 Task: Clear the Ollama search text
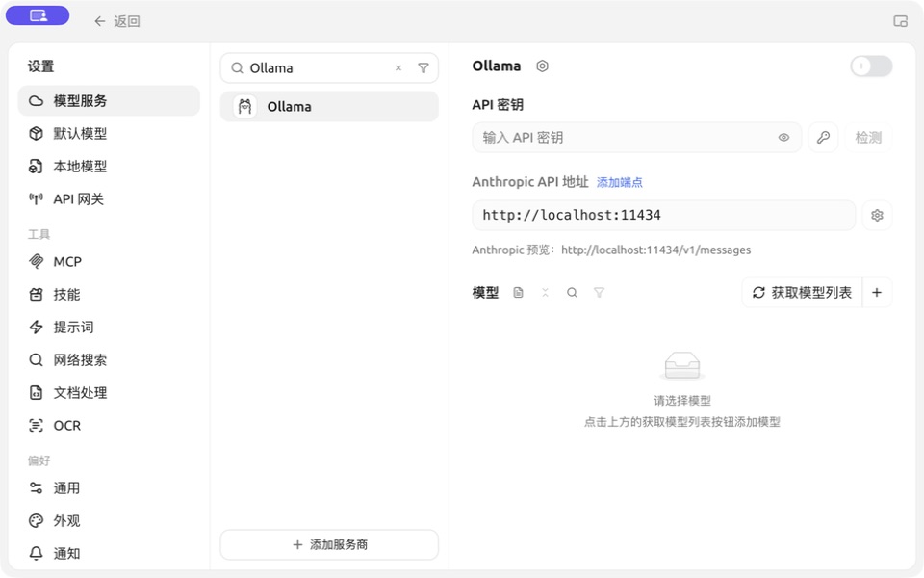[398, 67]
